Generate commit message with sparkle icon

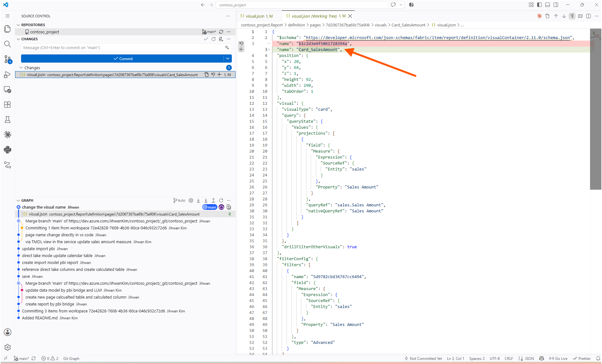[227, 48]
